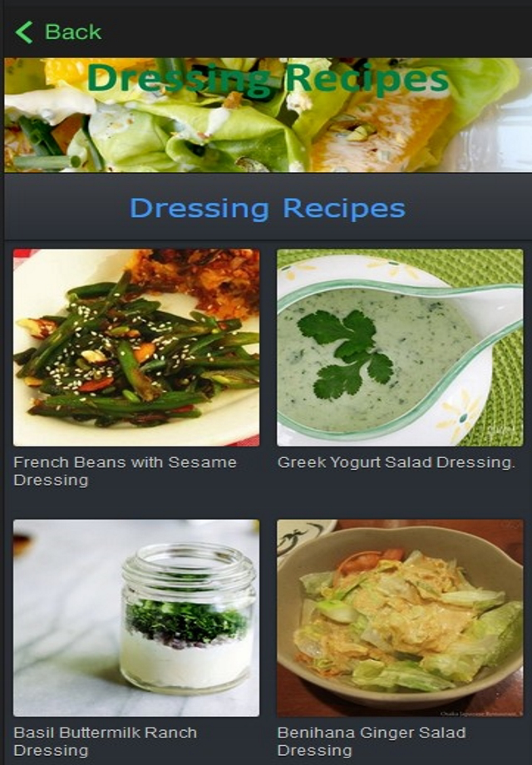Screen dimensions: 532x765
Task: Open Basil Buttermilk Ranch Dressing jar photo
Action: (x=136, y=618)
